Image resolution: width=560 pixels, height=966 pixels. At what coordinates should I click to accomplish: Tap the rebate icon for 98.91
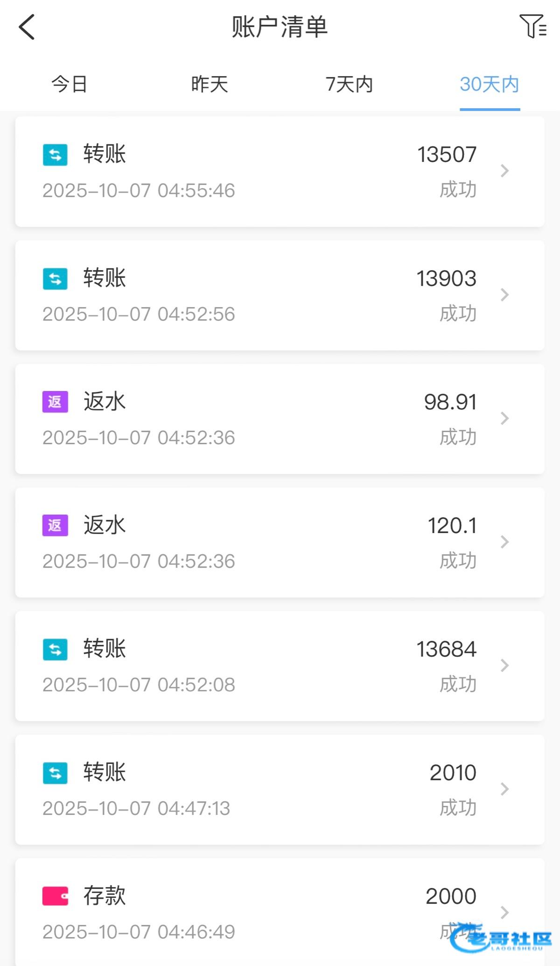[55, 402]
